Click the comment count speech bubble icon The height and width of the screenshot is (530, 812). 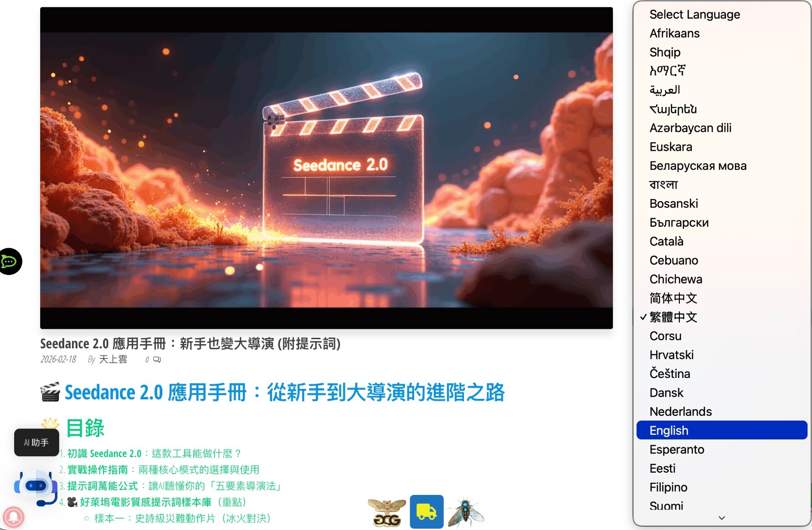[x=157, y=360]
